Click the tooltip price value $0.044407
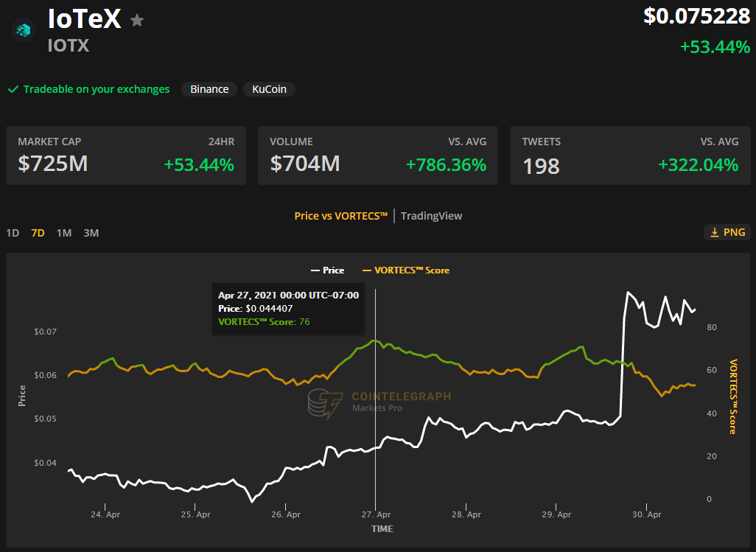This screenshot has height=552, width=756. coord(269,309)
